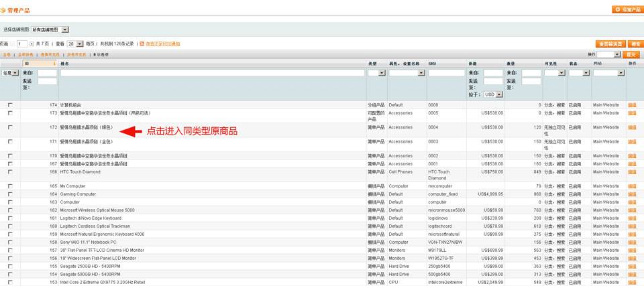Tick the checkbox for product 171
This screenshot has width=644, height=286.
(x=10, y=141)
